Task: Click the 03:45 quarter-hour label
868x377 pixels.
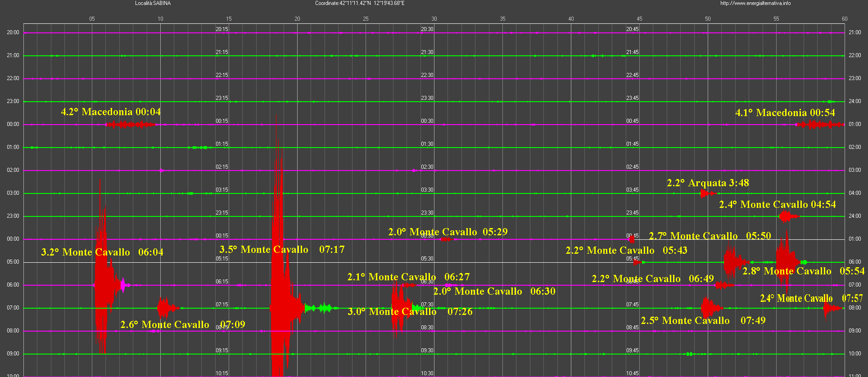Action: 633,190
